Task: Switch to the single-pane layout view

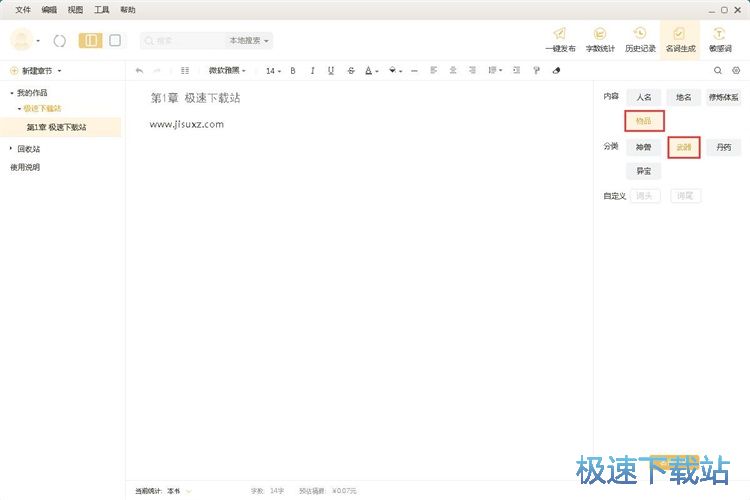Action: click(115, 41)
